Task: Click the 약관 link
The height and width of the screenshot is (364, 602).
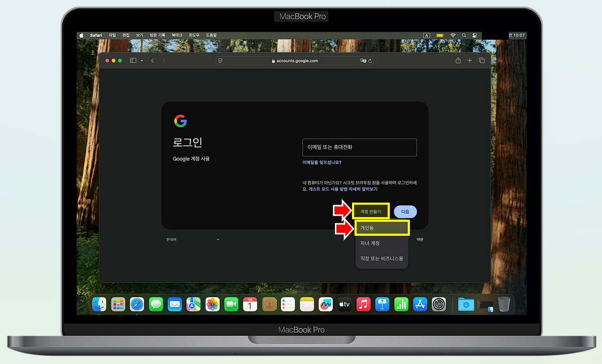Action: click(420, 240)
